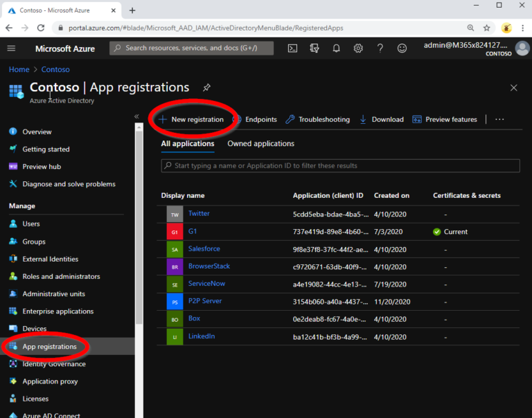Click the Current certificate status for G1
The image size is (532, 418).
[450, 232]
